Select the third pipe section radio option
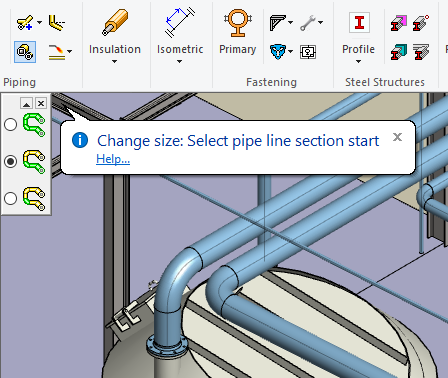Screen dimensions: 448x378 pos(10,198)
